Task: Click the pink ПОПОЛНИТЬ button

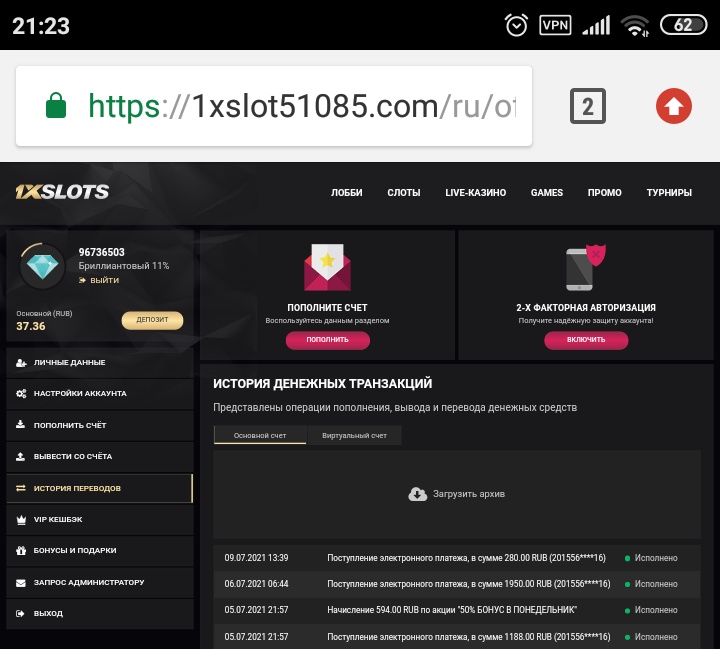Action: [x=327, y=340]
